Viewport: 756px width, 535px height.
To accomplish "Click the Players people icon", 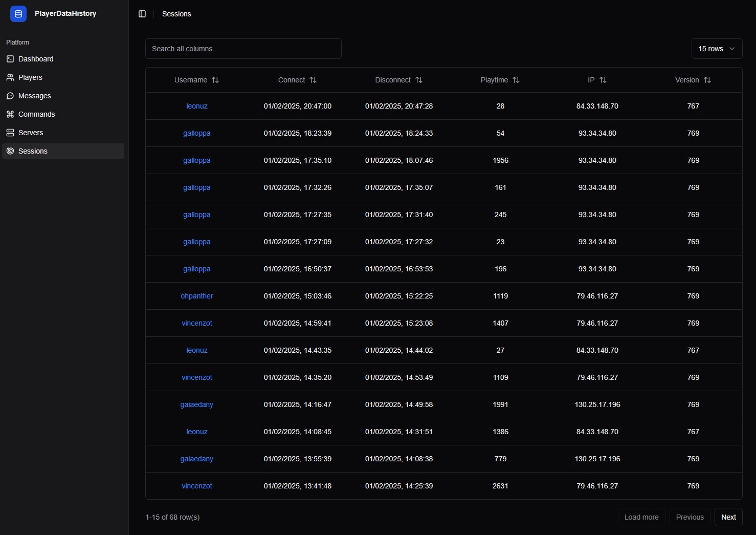I will click(10, 77).
